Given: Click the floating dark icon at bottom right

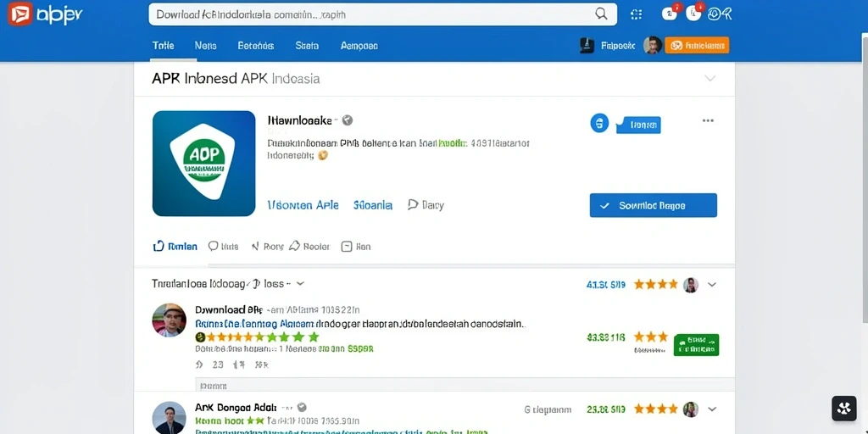Looking at the screenshot, I should [x=844, y=409].
